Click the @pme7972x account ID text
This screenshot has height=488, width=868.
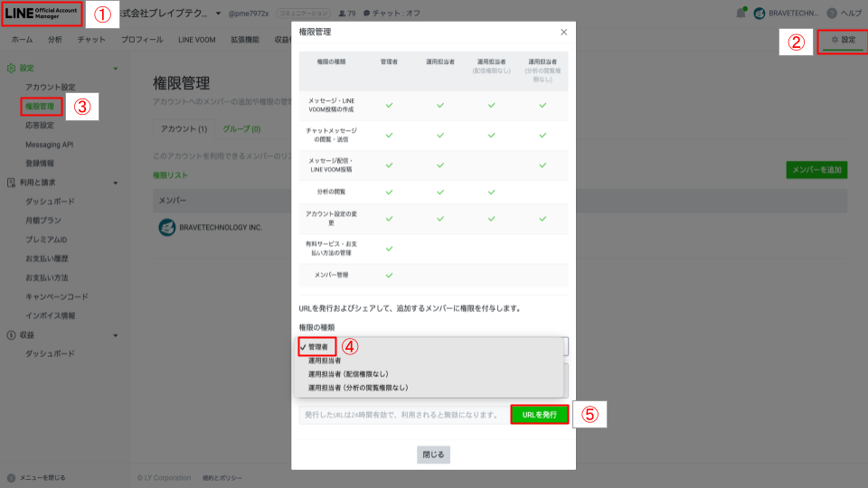coord(249,14)
